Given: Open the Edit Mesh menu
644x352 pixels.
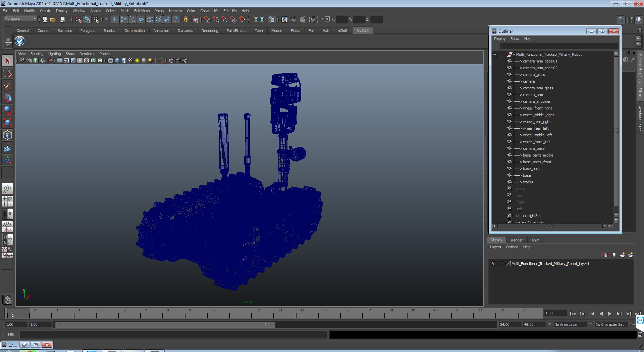Looking at the screenshot, I should pyautogui.click(x=142, y=11).
